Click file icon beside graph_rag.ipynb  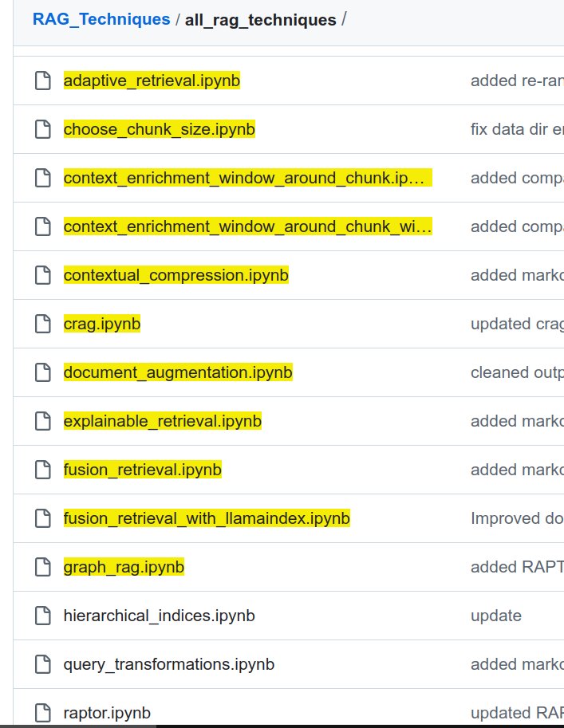tap(42, 567)
